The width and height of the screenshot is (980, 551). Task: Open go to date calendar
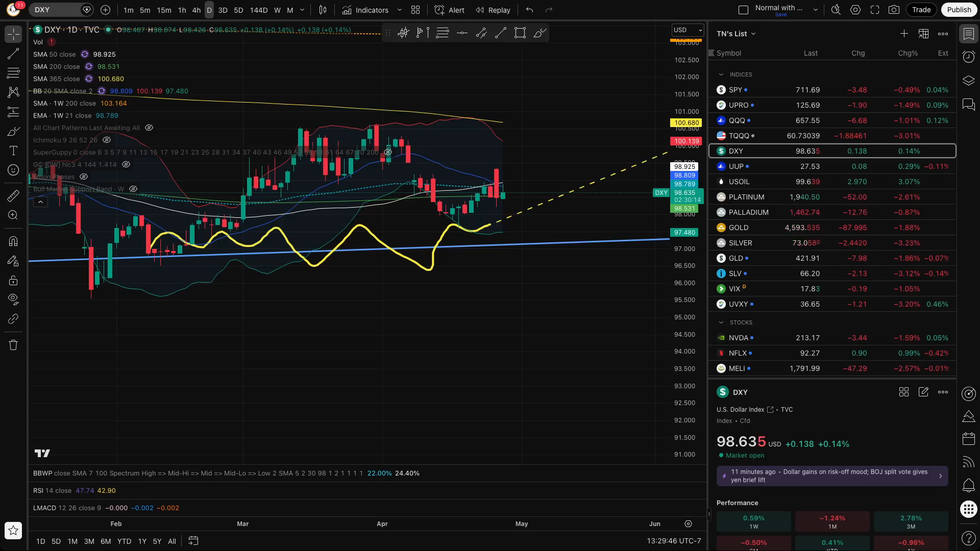193,541
